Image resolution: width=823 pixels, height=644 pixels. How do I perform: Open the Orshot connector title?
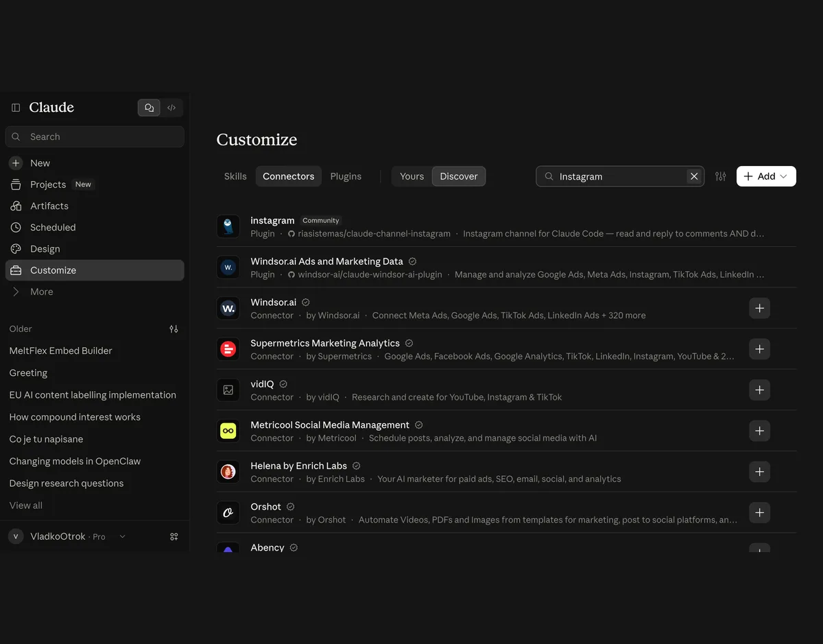266,507
